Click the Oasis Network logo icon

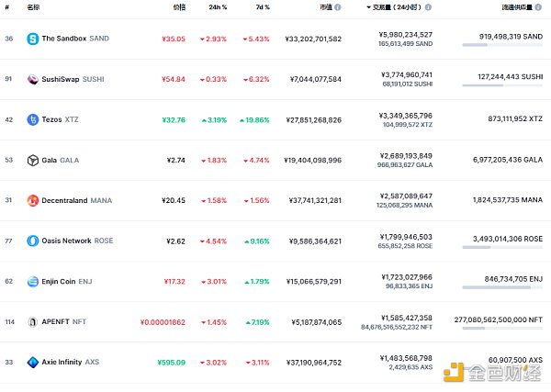pos(33,241)
